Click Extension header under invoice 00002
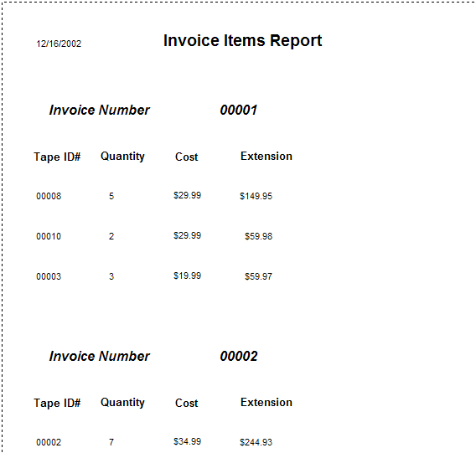 click(x=266, y=402)
